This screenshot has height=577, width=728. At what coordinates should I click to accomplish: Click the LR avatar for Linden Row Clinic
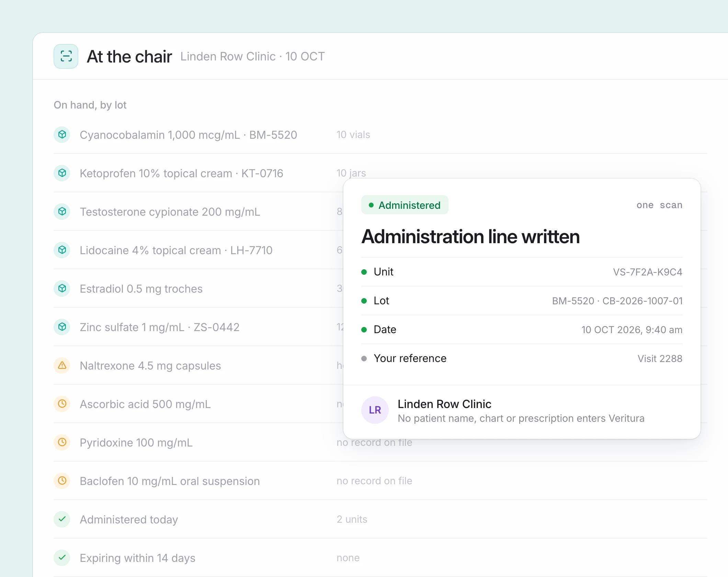pyautogui.click(x=375, y=410)
